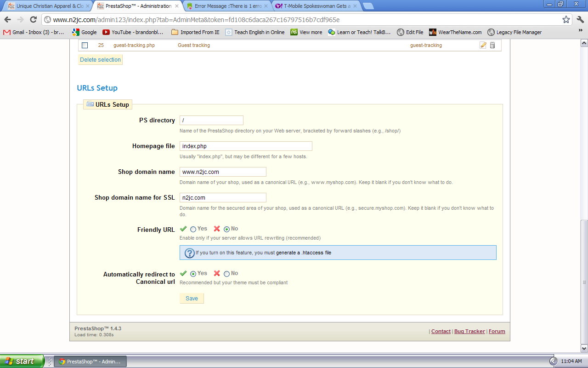588x368 pixels.
Task: Set canonical redirect to Yes
Action: (193, 274)
